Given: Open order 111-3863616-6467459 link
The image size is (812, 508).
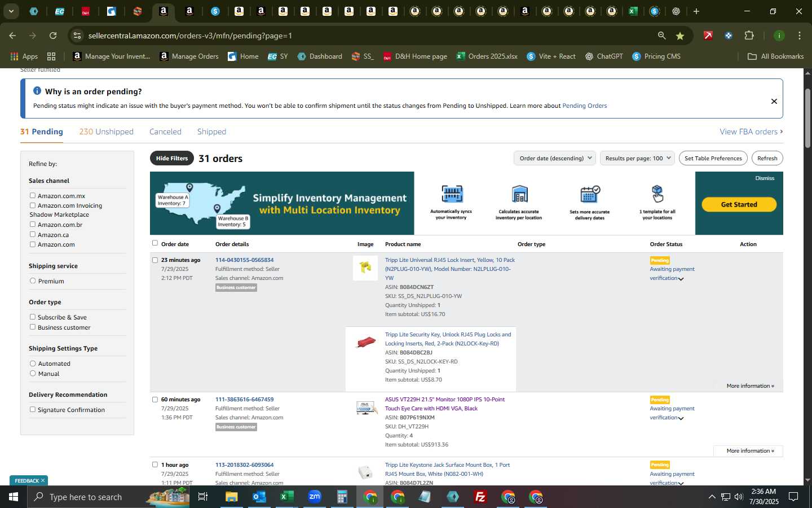Looking at the screenshot, I should (x=244, y=400).
